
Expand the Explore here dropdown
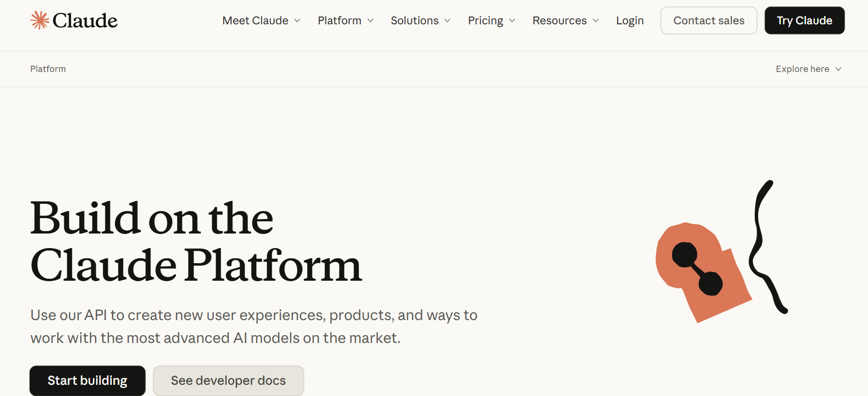[x=808, y=69]
